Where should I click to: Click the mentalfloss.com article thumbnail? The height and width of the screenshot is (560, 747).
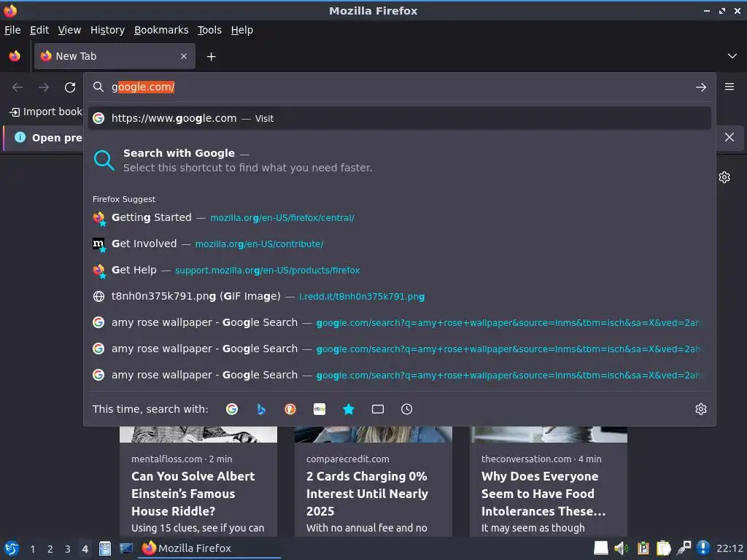click(198, 435)
